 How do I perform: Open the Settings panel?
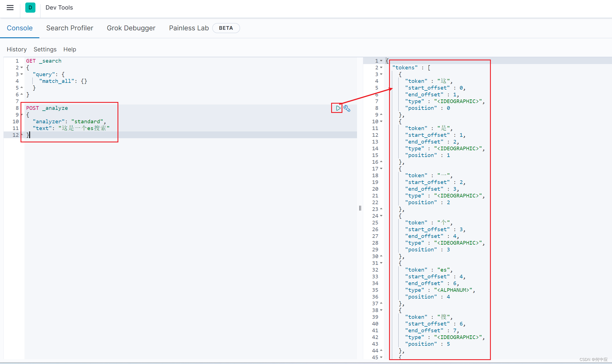45,49
